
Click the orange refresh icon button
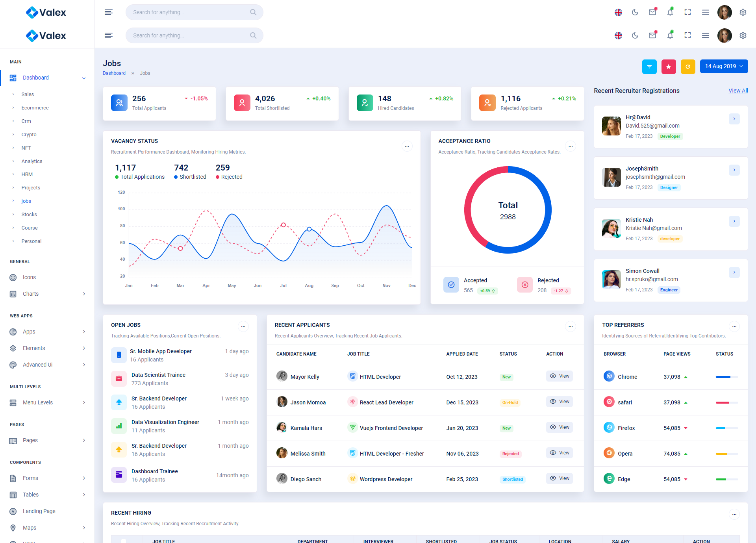688,67
